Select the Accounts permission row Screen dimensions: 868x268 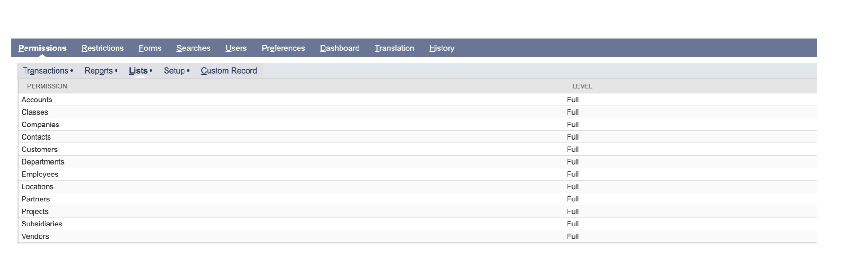tap(37, 100)
